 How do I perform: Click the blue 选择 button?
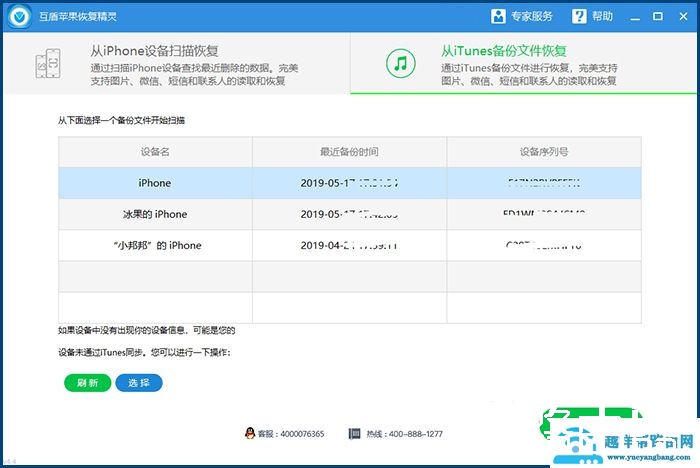pos(139,383)
